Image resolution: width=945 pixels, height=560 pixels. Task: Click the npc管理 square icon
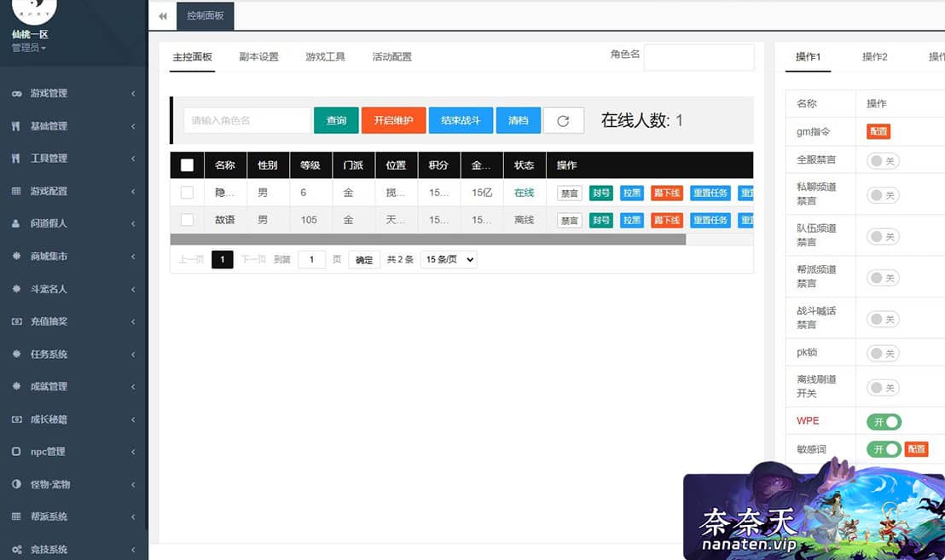pyautogui.click(x=16, y=451)
